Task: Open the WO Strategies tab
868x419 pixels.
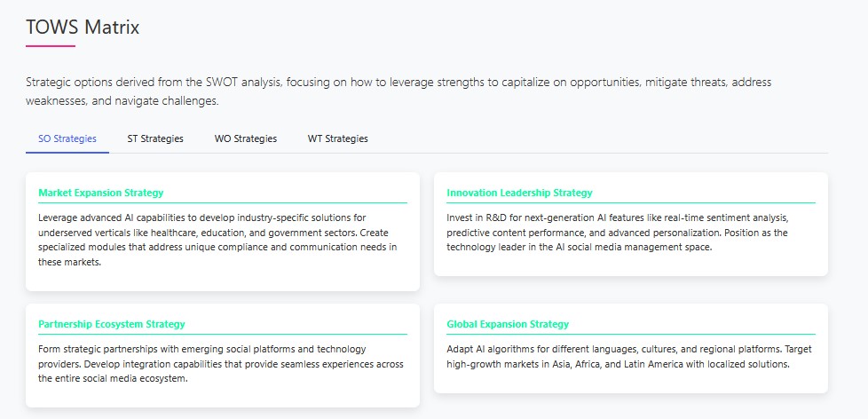Action: (x=246, y=138)
